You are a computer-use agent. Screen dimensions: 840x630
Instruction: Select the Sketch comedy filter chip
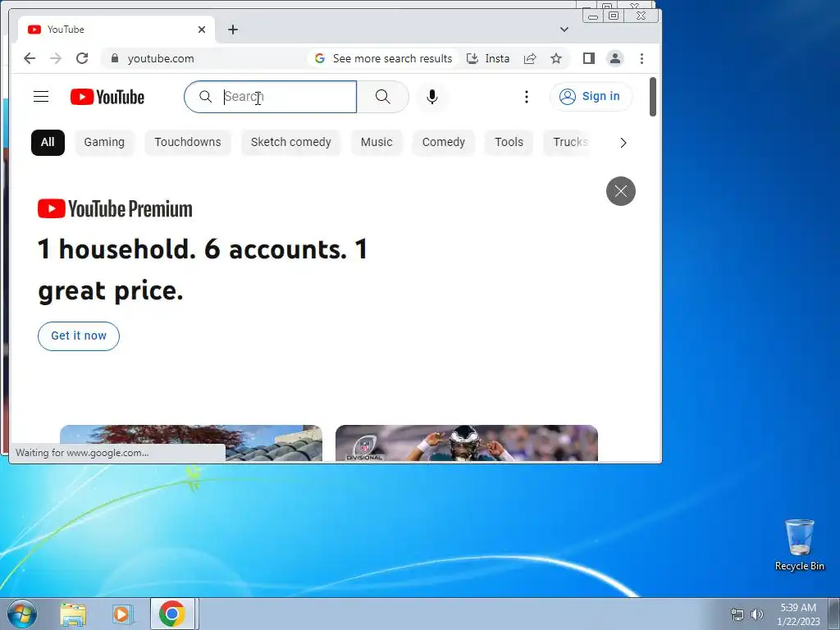point(291,143)
